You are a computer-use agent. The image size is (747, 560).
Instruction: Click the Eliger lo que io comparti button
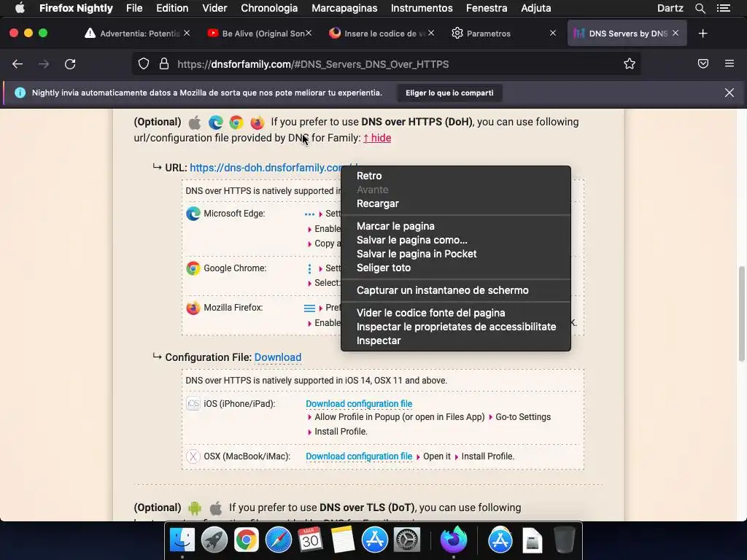[449, 93]
